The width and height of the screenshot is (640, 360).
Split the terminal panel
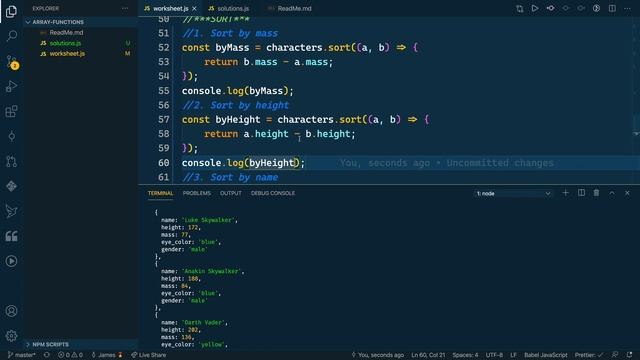[x=581, y=193]
